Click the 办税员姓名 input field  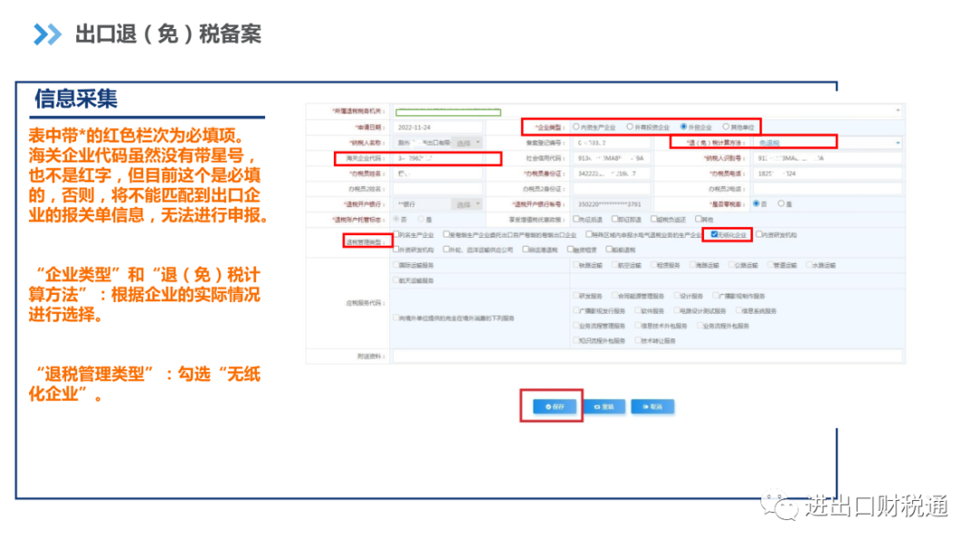pos(437,173)
